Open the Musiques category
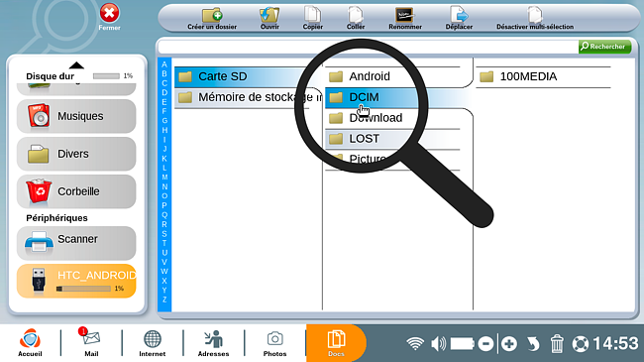Screen dimensions: 644x362 (76, 116)
